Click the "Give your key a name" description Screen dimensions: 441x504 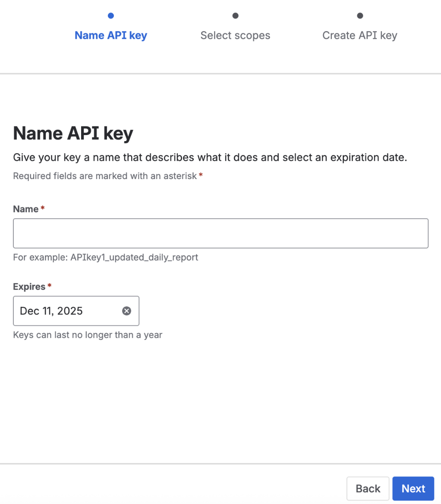click(210, 157)
